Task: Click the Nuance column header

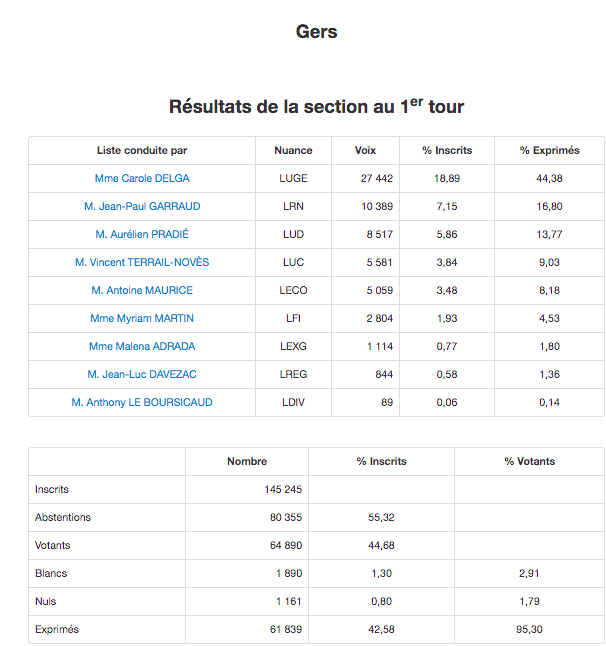Action: point(293,151)
